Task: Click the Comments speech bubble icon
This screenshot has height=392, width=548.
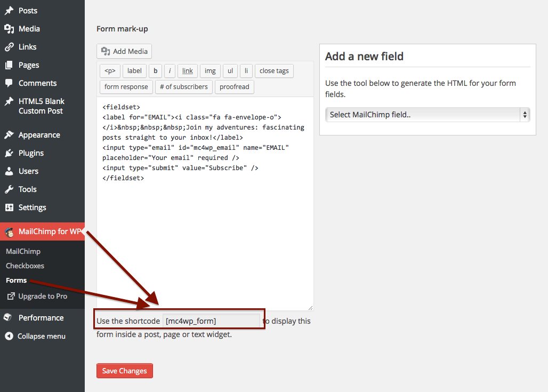Action: [x=9, y=83]
